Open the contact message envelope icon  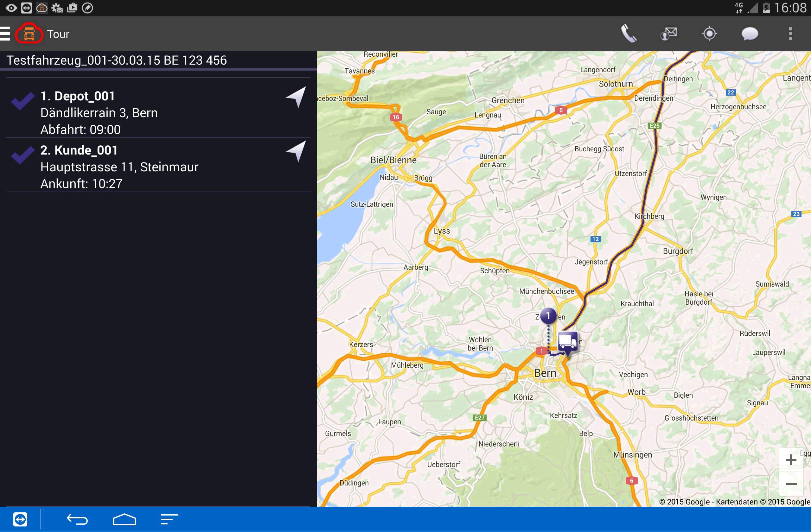point(668,34)
